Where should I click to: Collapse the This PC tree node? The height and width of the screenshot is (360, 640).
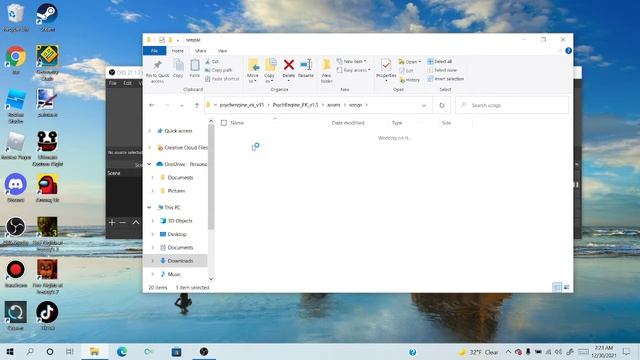point(149,207)
